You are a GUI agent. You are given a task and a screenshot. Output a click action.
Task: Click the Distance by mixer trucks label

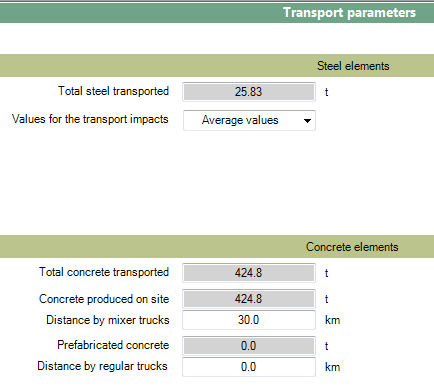click(x=108, y=320)
